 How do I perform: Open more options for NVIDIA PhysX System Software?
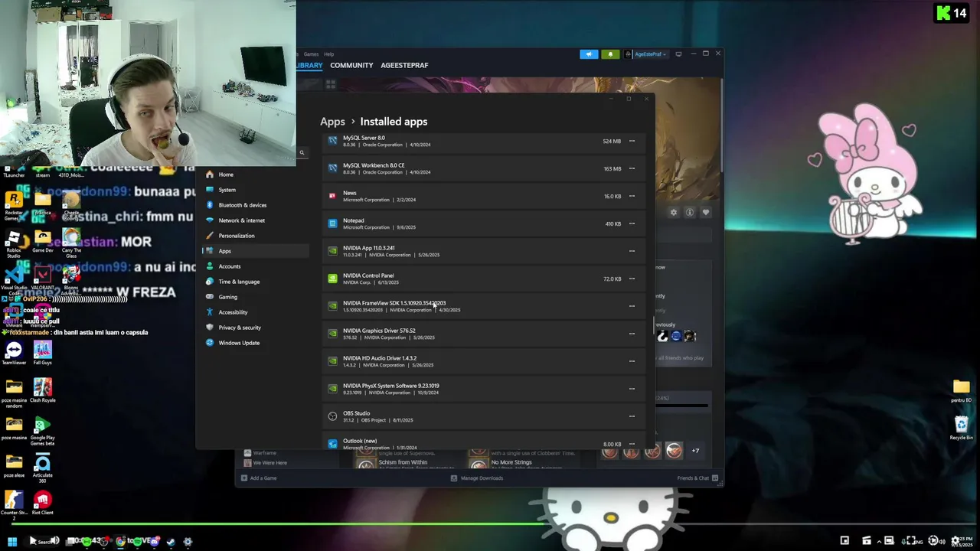click(632, 389)
